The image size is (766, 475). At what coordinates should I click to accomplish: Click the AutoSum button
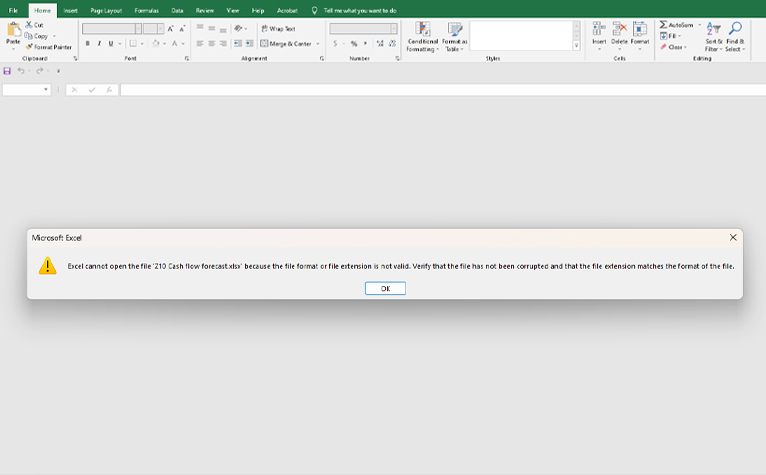click(677, 25)
